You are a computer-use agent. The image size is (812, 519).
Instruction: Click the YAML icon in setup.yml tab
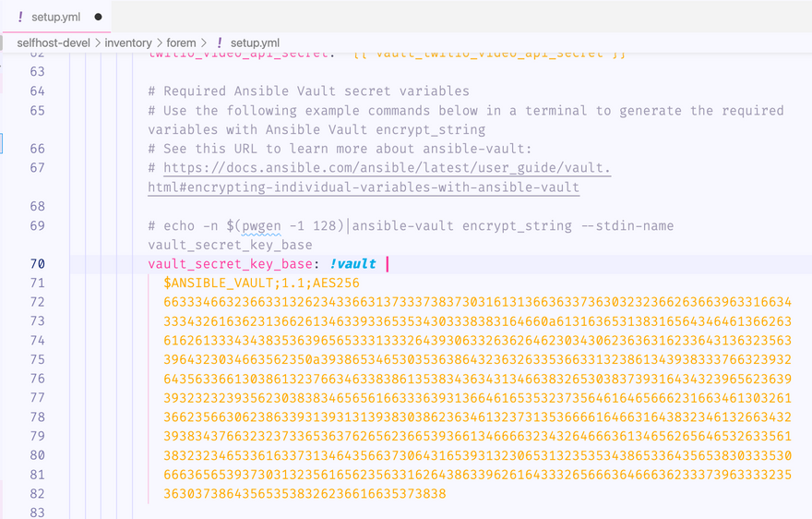(x=20, y=17)
